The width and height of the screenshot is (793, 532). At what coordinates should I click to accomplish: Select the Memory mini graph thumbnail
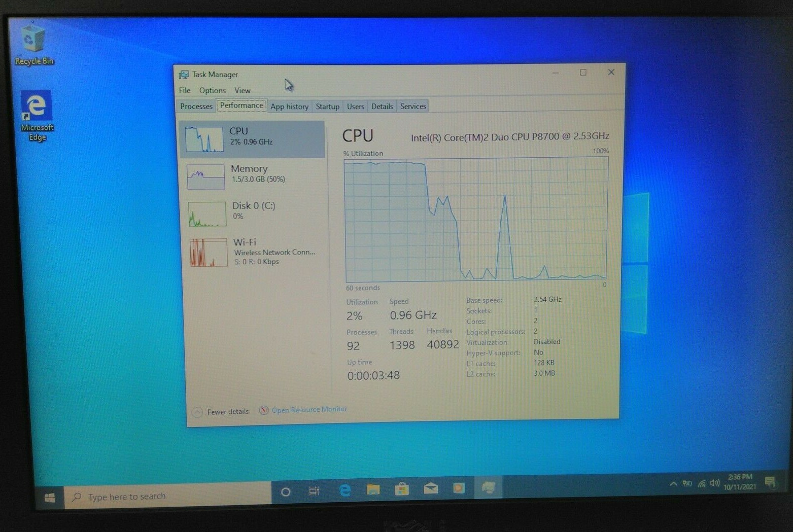pyautogui.click(x=205, y=176)
